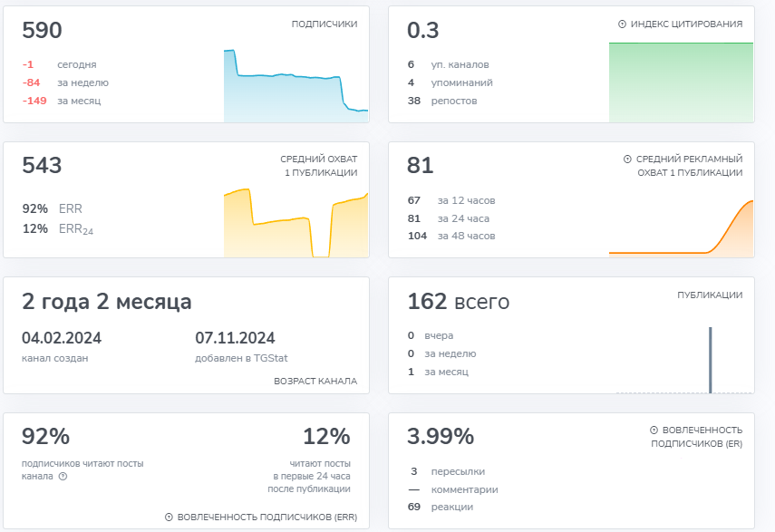The height and width of the screenshot is (532, 775).
Task: Click the ВОЗРАСТ КАНАЛА label
Action: click(x=315, y=382)
